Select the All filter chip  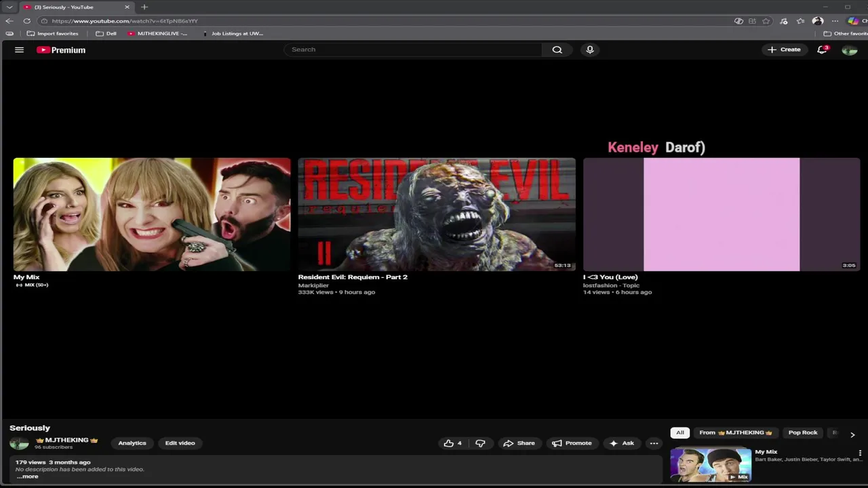[x=680, y=432]
